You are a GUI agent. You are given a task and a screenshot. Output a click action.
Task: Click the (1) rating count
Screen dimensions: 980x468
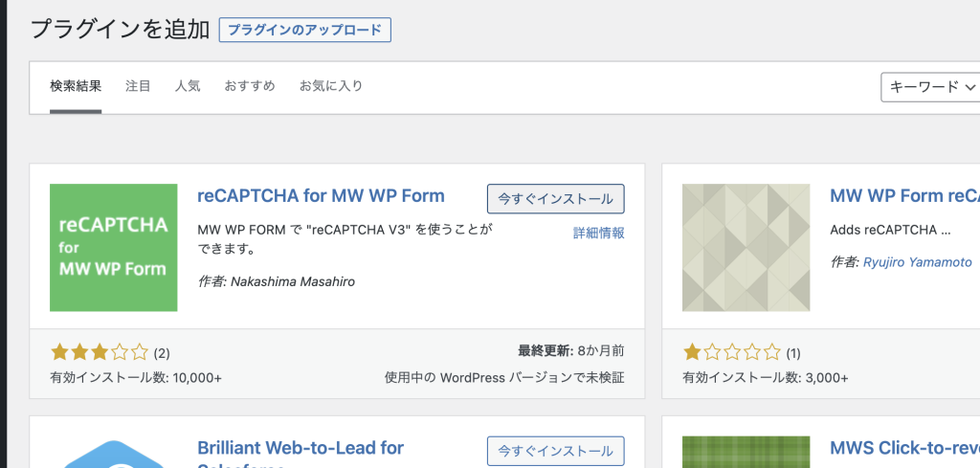point(793,354)
